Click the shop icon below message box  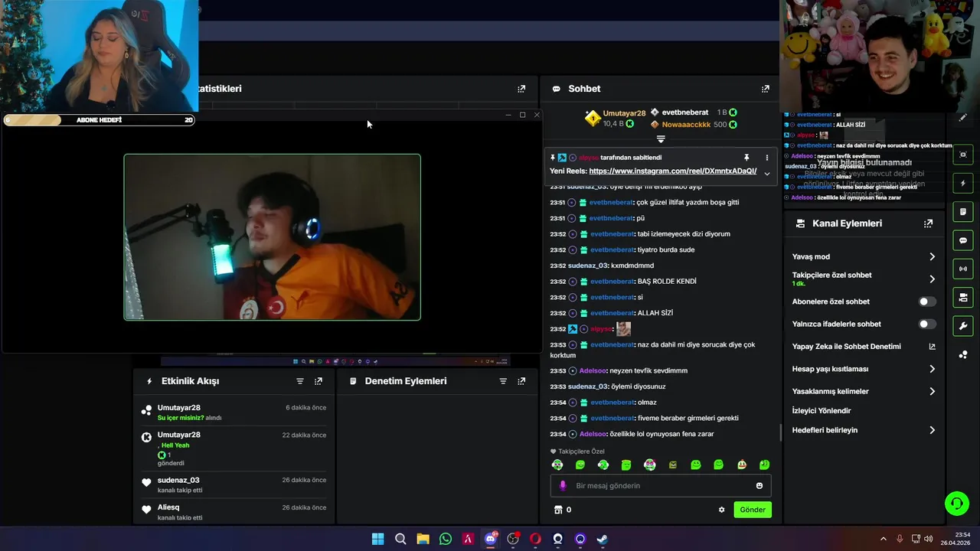tap(558, 510)
